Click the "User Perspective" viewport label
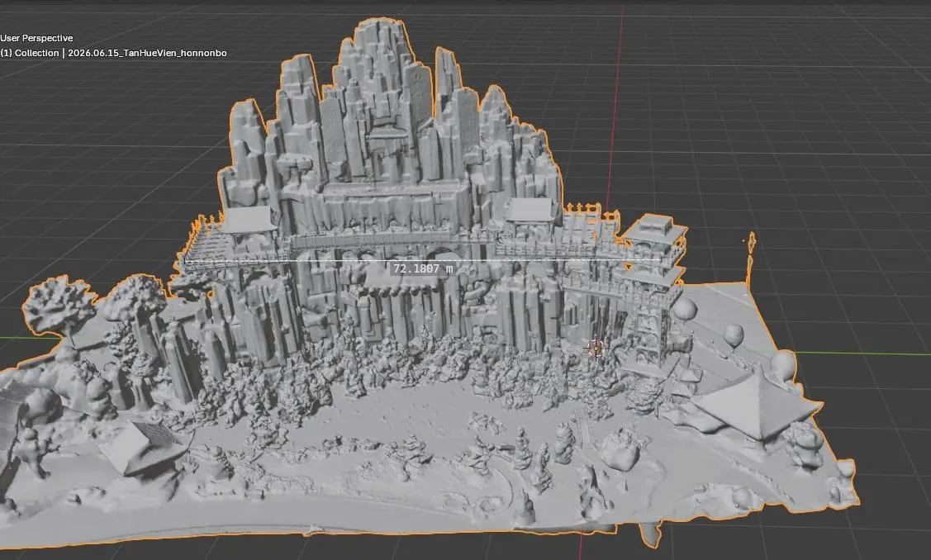 click(37, 38)
